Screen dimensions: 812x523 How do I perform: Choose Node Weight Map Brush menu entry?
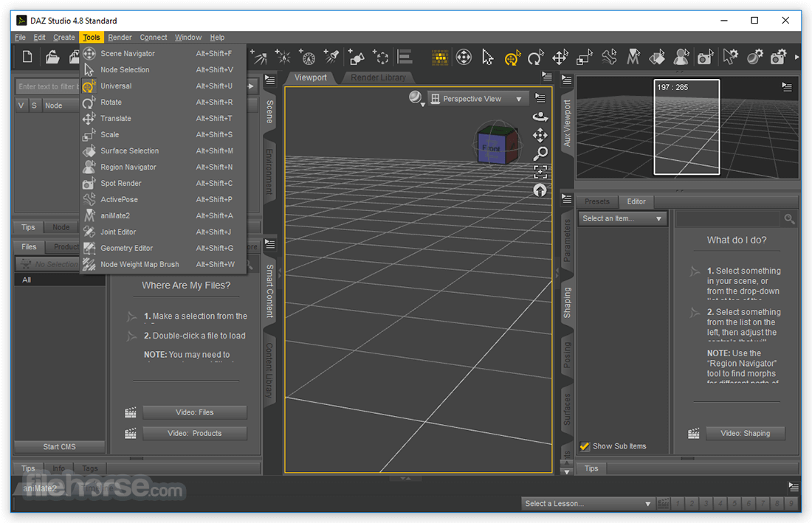(163, 264)
